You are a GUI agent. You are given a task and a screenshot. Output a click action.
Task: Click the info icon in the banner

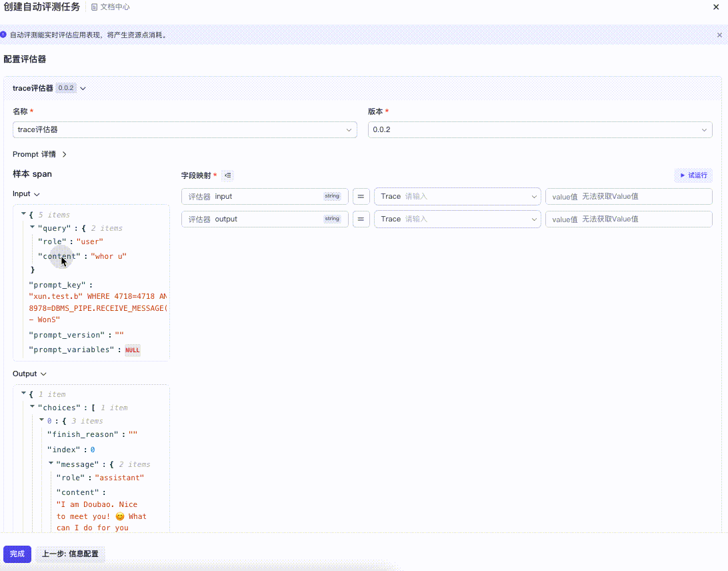tap(3, 35)
